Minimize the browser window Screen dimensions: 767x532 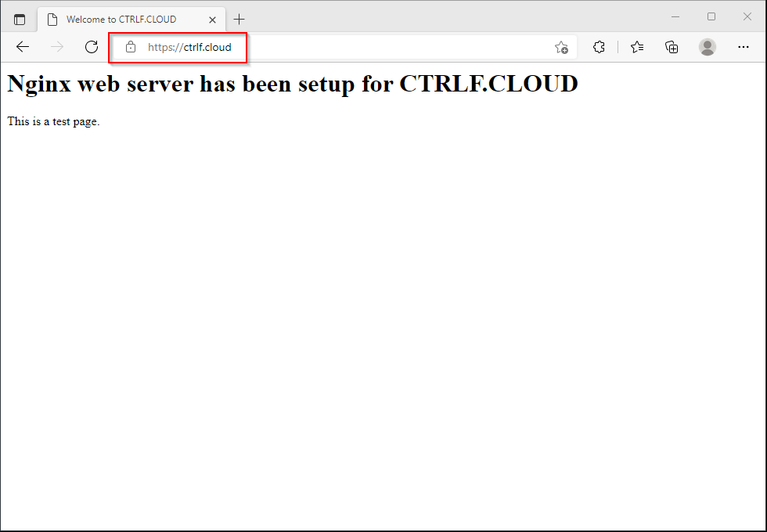(x=675, y=16)
